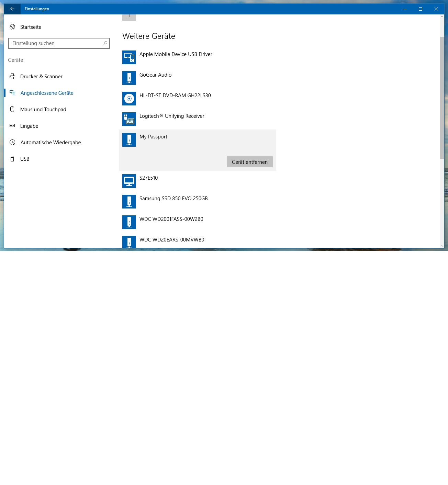The width and height of the screenshot is (448, 485).
Task: Click the Einstellung suchen search field
Action: (59, 43)
